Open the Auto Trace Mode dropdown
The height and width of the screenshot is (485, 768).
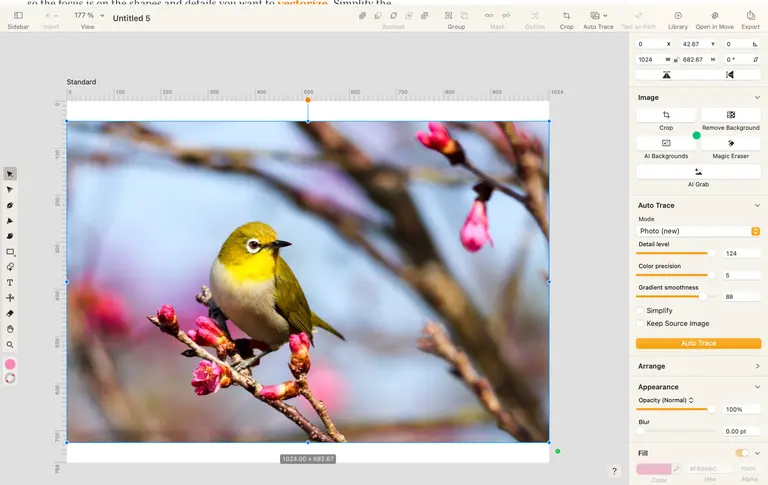click(698, 231)
